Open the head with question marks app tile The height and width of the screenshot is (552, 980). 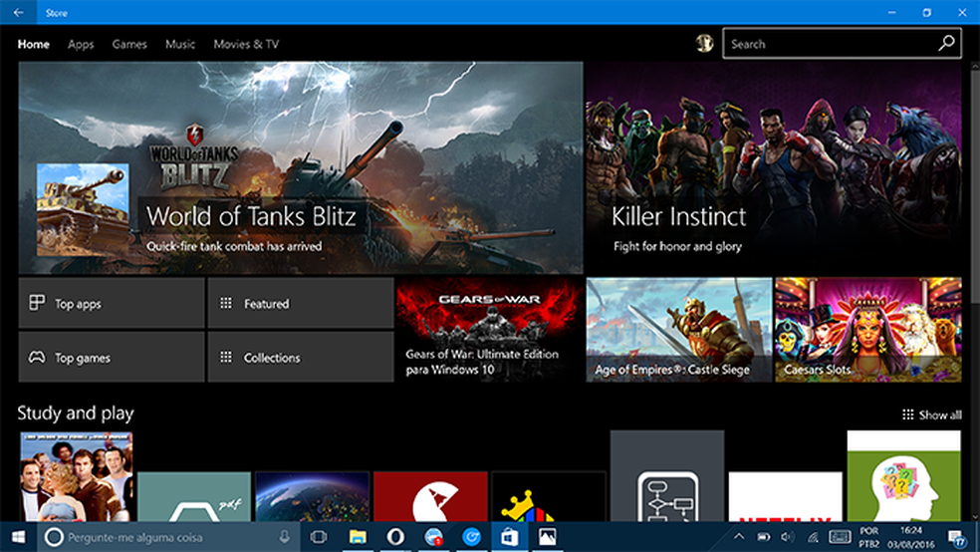pos(903,476)
